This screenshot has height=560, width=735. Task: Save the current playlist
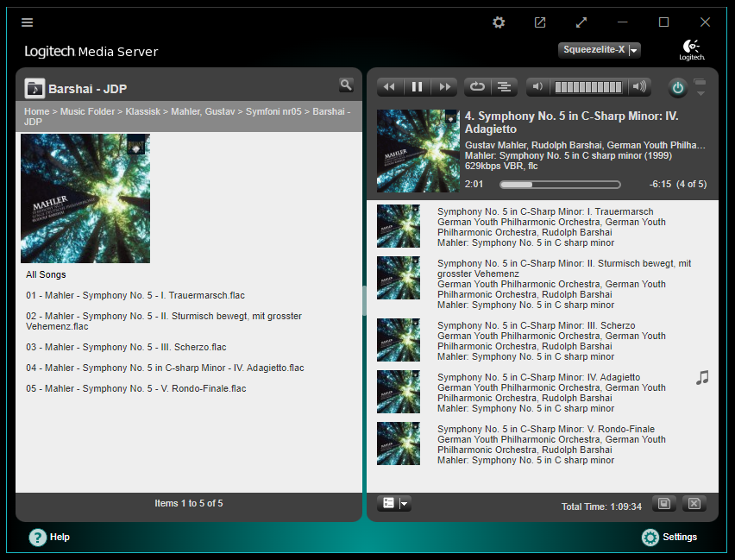pyautogui.click(x=663, y=503)
